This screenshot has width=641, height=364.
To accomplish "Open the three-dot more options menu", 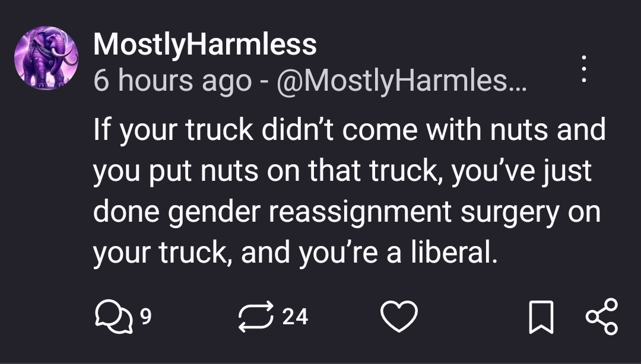I will (x=583, y=70).
